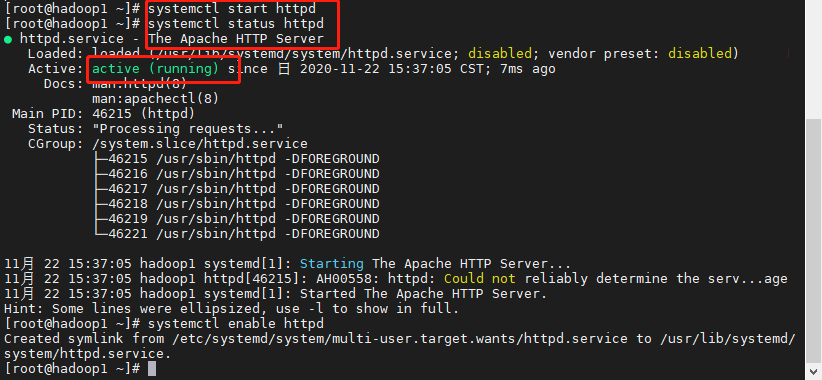Image resolution: width=822 pixels, height=380 pixels.
Task: Click the "Processing requests..." status string
Action: 188,128
